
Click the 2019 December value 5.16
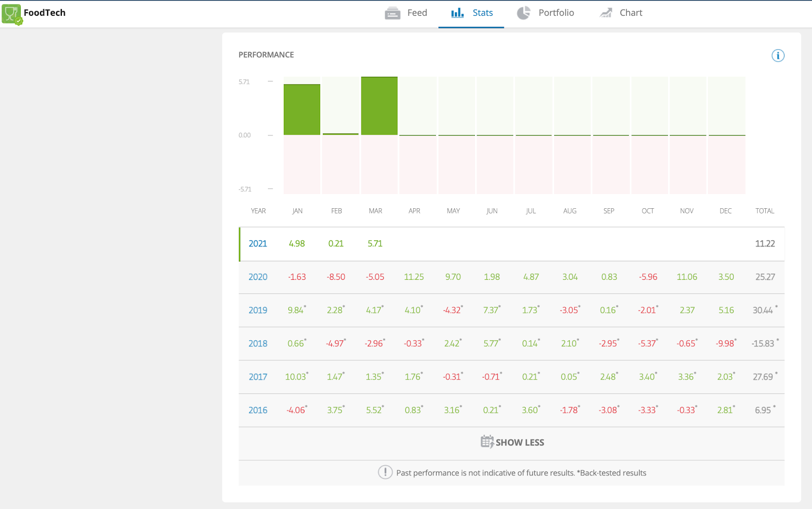[x=726, y=310]
